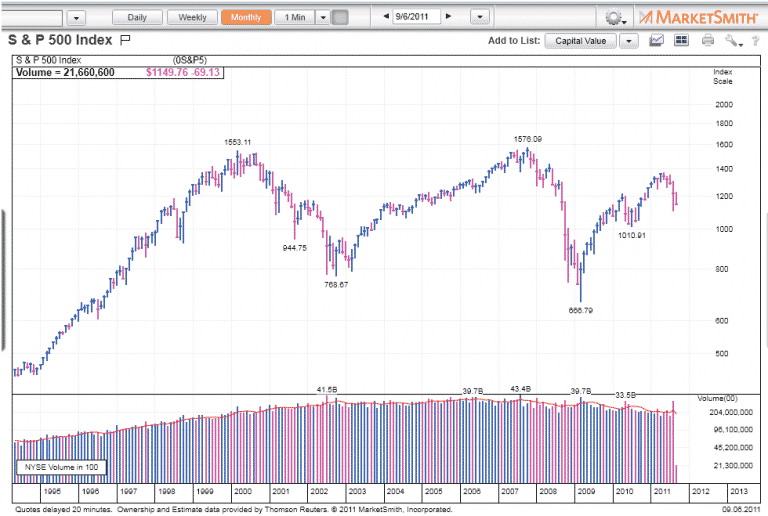The height and width of the screenshot is (516, 768).
Task: Advance to next date with right arrow
Action: coord(448,17)
